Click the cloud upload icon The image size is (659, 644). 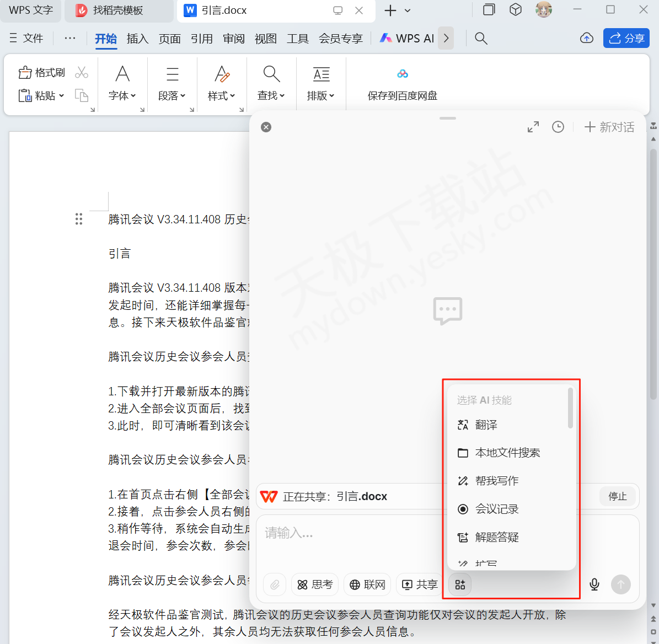point(587,38)
